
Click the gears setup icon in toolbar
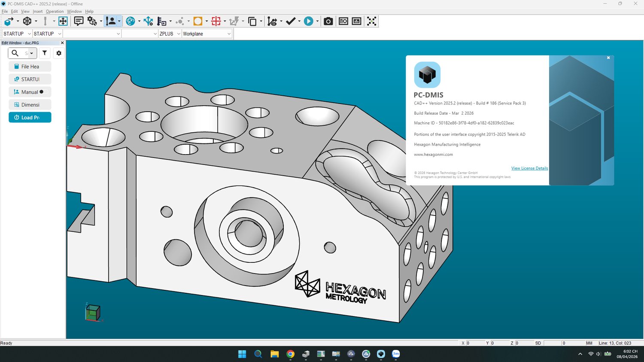[x=92, y=21]
